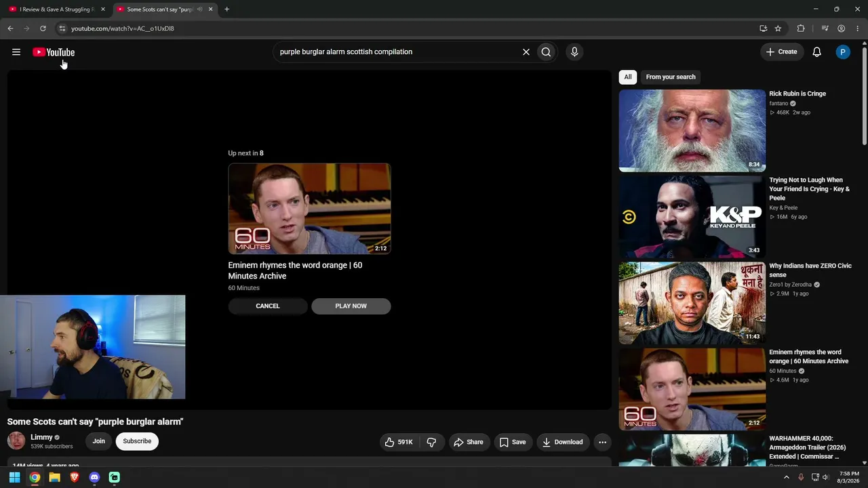Open the Streamlabs taskbar icon
Screen dimensions: 868x488
(x=115, y=477)
